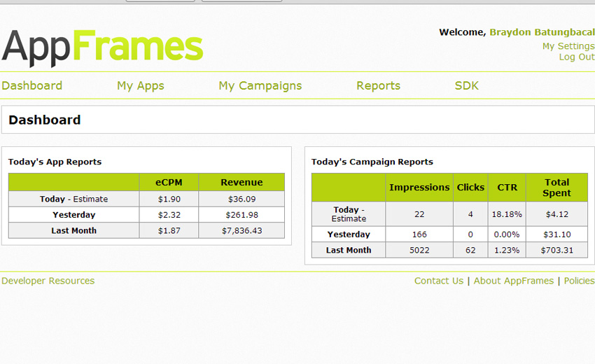Click Last Month row label in App Reports
The image size is (595, 364).
click(x=74, y=231)
